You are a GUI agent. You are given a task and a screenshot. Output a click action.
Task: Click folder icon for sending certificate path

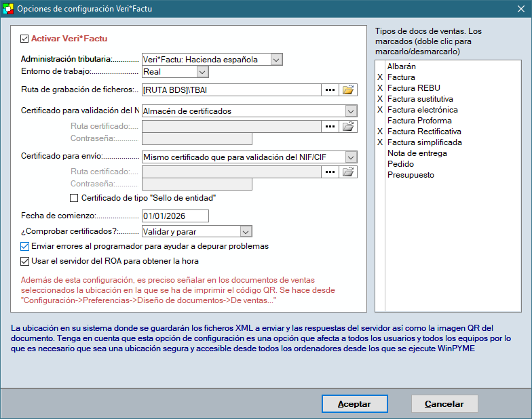click(348, 172)
